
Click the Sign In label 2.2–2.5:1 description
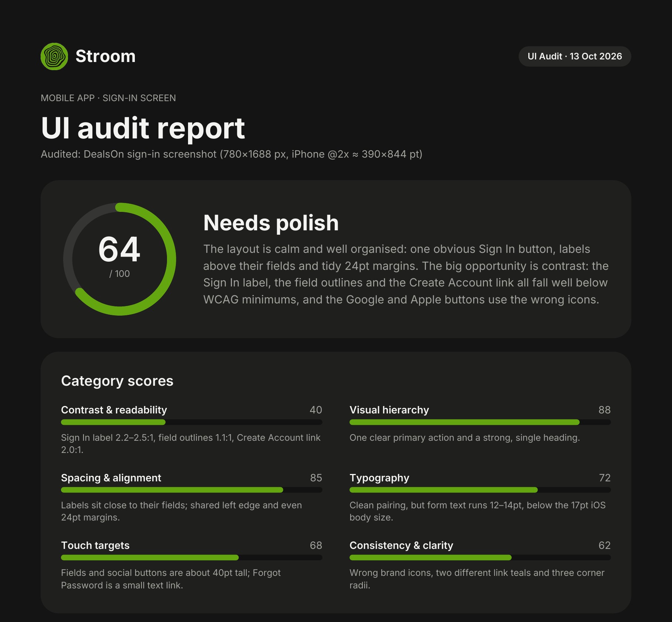191,444
